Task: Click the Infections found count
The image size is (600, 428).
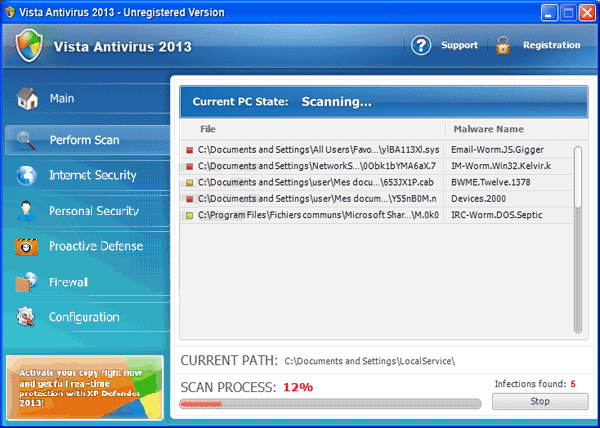Action: 573,384
